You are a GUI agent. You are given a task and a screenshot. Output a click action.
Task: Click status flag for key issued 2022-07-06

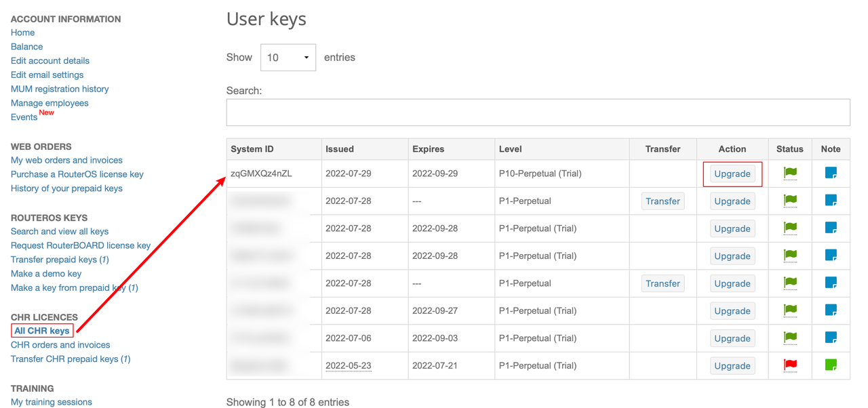tap(790, 338)
